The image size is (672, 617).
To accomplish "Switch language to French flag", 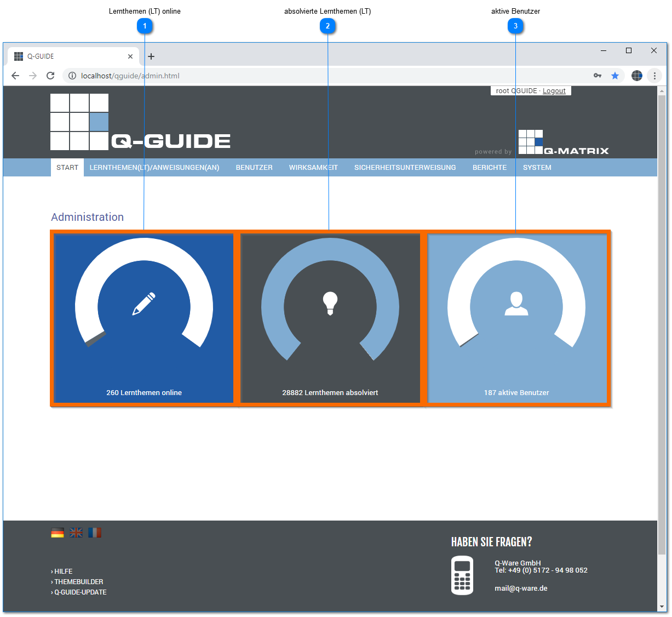I will 95,533.
